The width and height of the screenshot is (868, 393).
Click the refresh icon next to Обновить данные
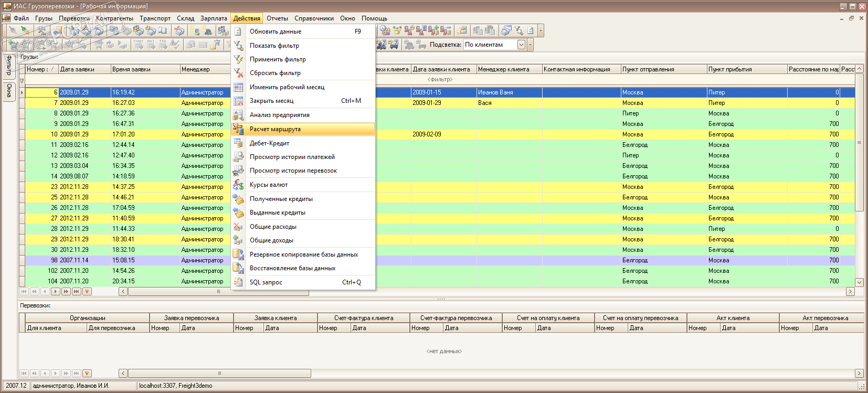click(x=238, y=31)
